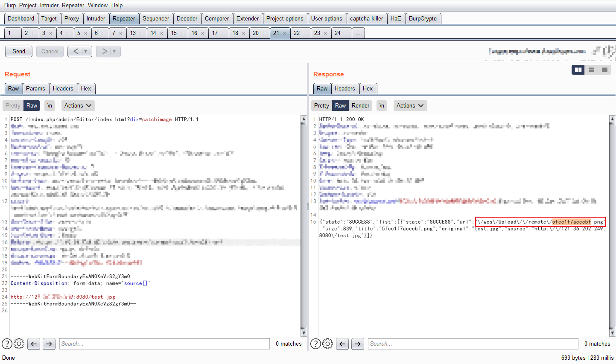Screen dimensions: 616x364
Task: Open the Window menu
Action: 98,5
